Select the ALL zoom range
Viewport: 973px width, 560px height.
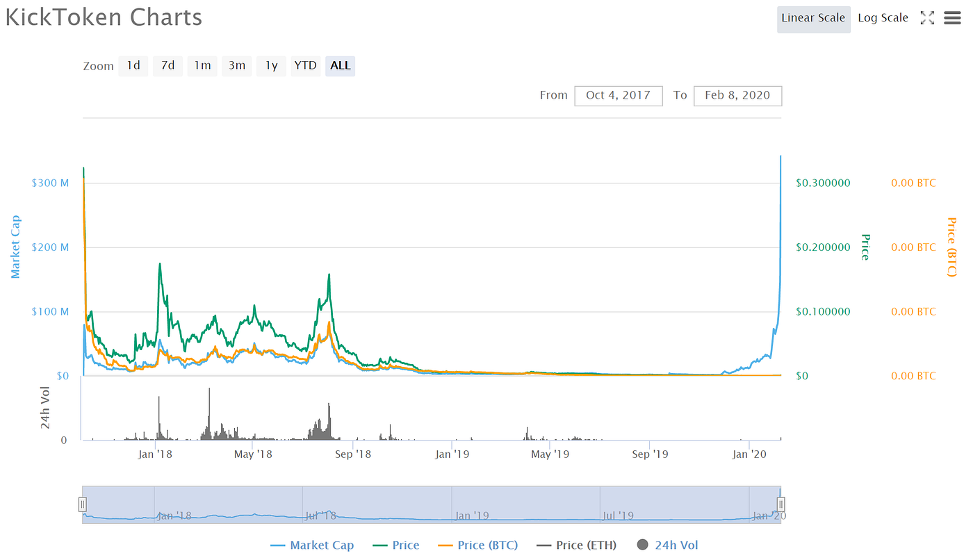coord(341,65)
